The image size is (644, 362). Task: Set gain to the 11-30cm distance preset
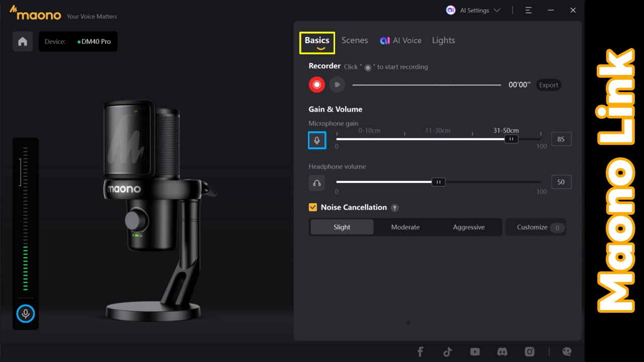[438, 130]
